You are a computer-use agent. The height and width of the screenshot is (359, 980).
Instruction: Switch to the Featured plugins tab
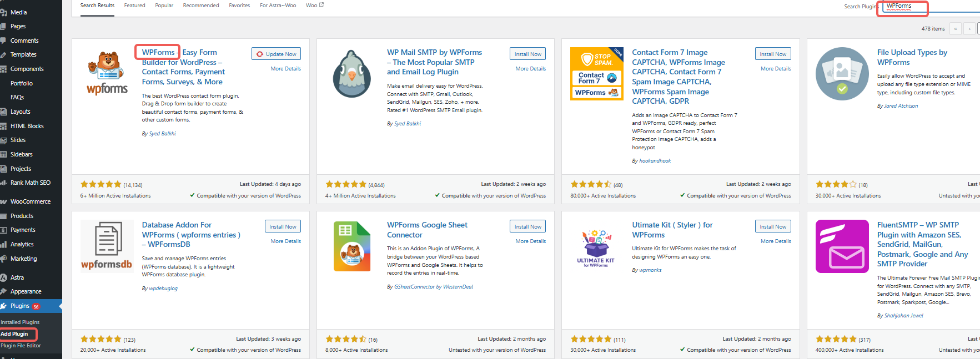[134, 6]
